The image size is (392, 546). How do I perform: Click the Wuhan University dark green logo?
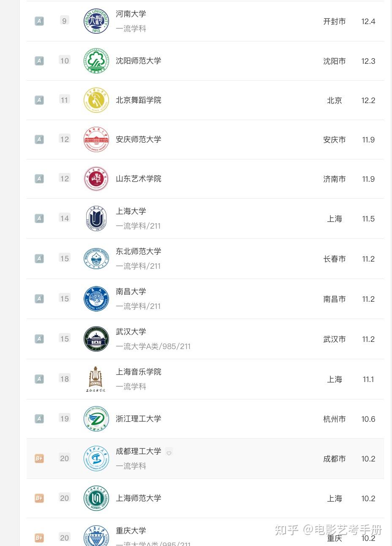pos(96,339)
